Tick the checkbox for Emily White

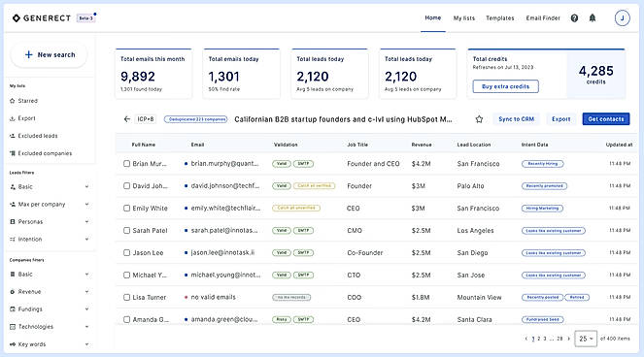126,208
